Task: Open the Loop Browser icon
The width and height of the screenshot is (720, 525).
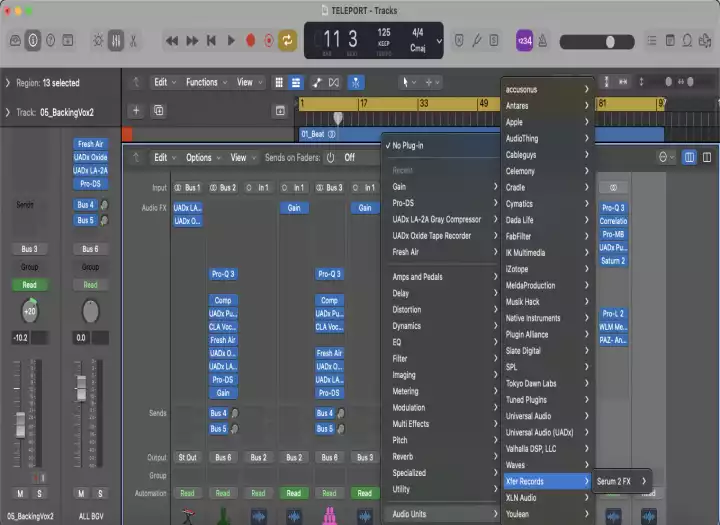Action: 687,41
